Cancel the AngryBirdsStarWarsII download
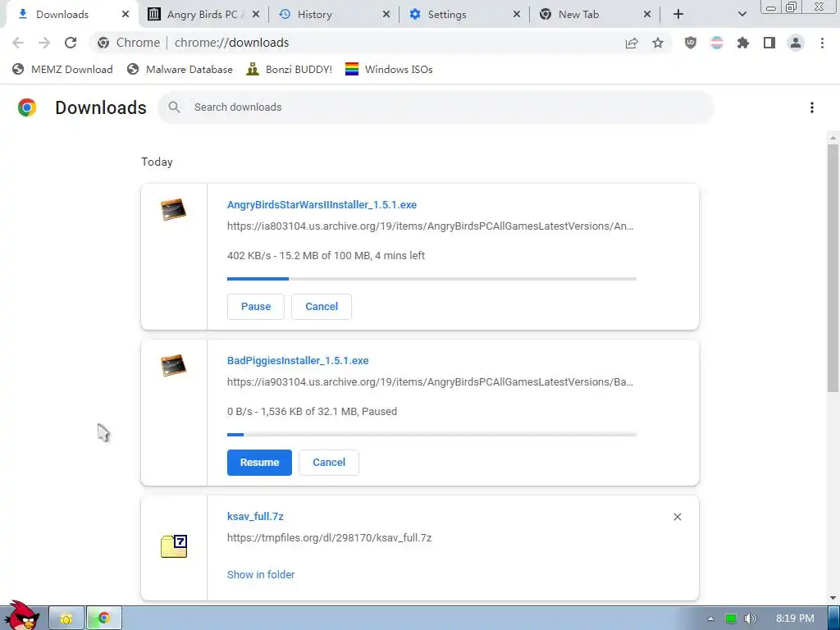 (x=322, y=307)
